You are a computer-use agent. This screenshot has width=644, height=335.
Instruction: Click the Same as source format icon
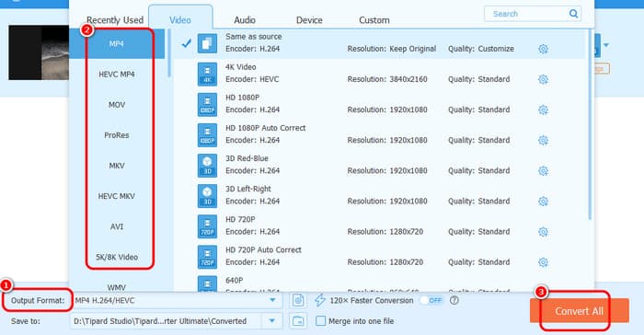pos(207,43)
